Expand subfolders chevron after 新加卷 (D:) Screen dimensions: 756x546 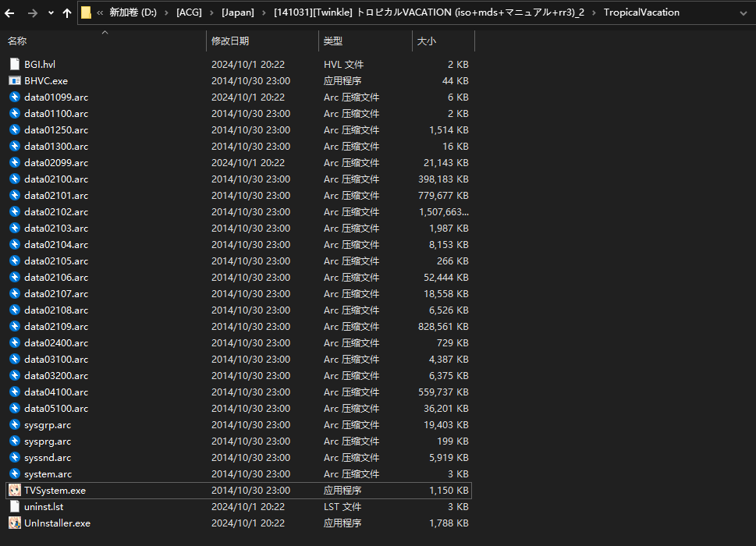click(166, 13)
